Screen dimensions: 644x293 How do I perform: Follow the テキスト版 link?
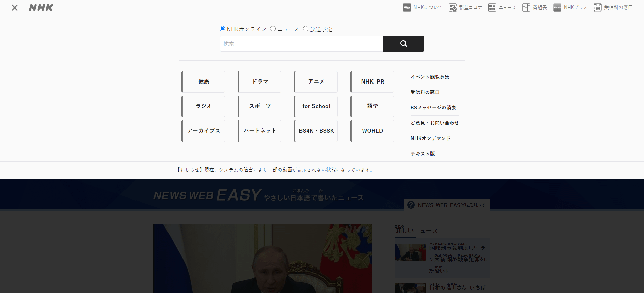click(423, 154)
